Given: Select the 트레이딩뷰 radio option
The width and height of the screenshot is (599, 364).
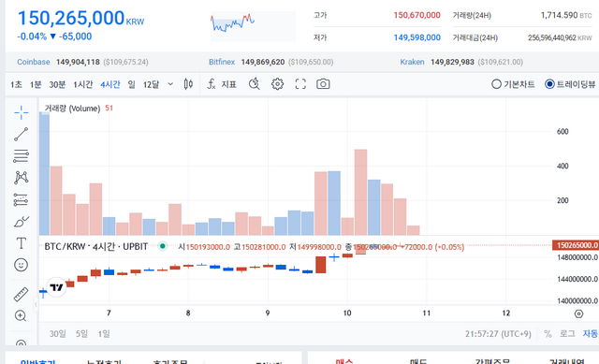Looking at the screenshot, I should [570, 84].
